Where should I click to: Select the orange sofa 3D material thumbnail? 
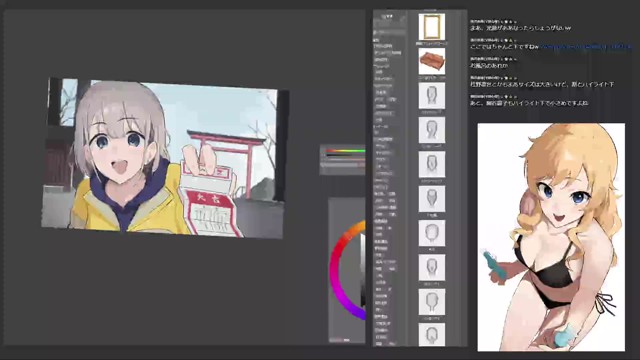431,61
